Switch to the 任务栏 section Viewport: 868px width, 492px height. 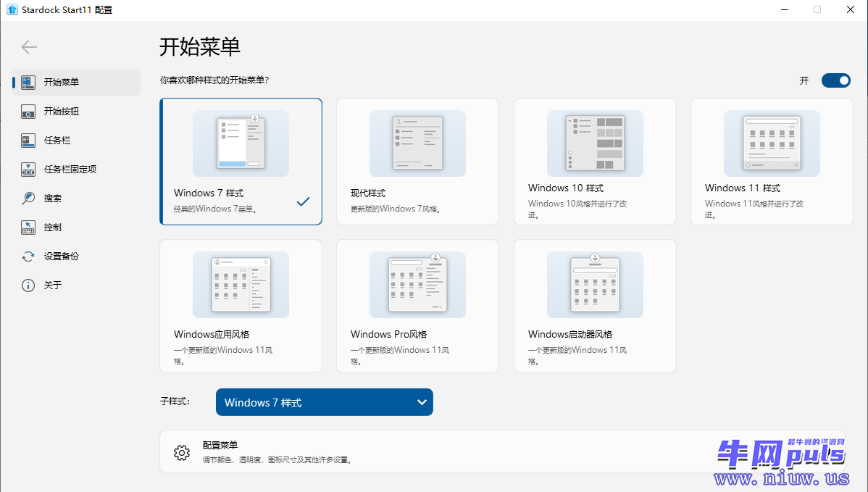pos(76,141)
